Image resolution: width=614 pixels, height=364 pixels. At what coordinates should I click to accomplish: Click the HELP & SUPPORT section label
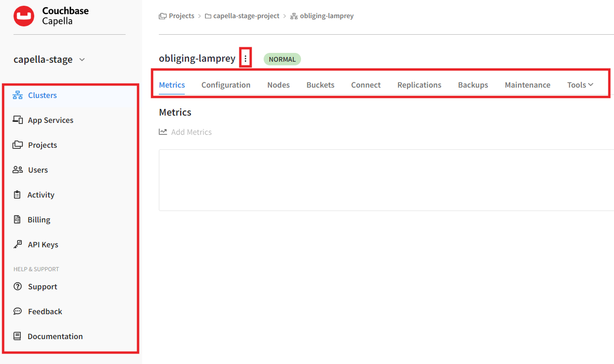coord(36,269)
